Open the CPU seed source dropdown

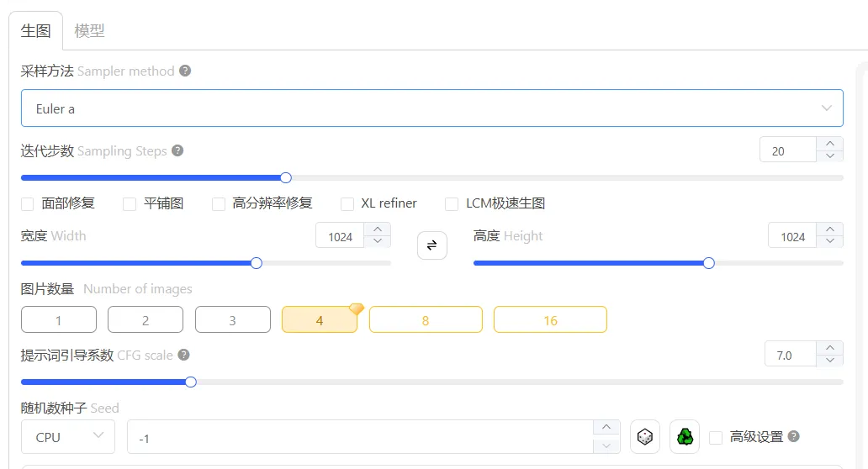(x=67, y=437)
